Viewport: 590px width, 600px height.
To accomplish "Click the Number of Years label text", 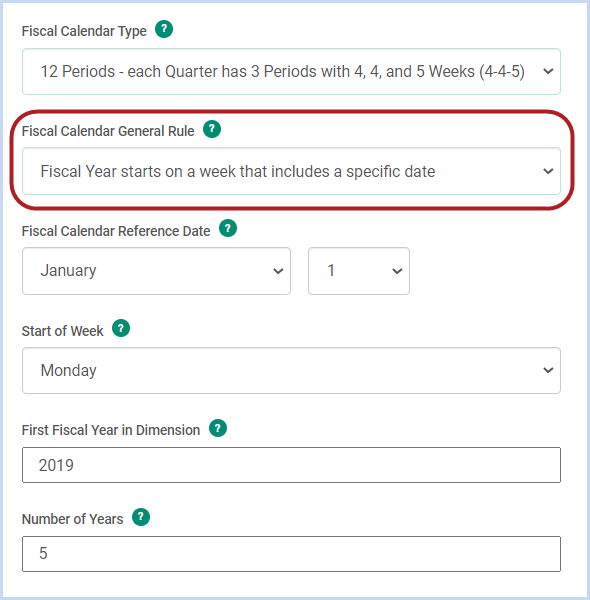I will click(72, 519).
